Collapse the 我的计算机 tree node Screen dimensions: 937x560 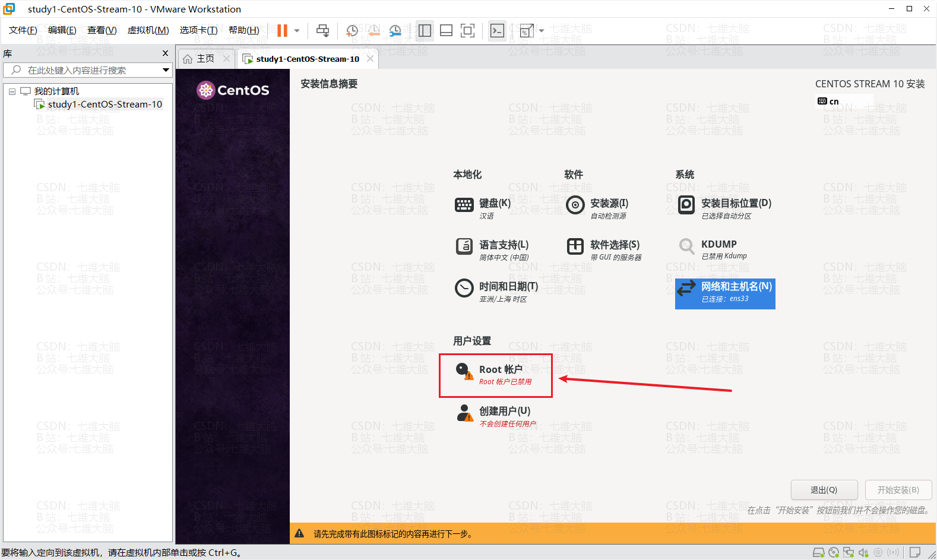(x=12, y=91)
